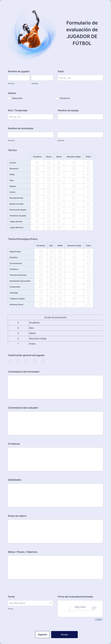Click the Imprimir button

coord(42,634)
